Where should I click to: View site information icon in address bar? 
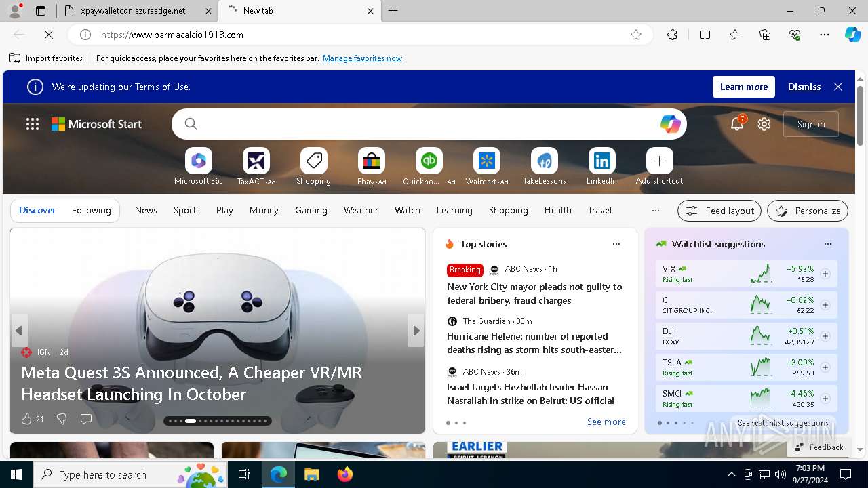pyautogui.click(x=85, y=35)
